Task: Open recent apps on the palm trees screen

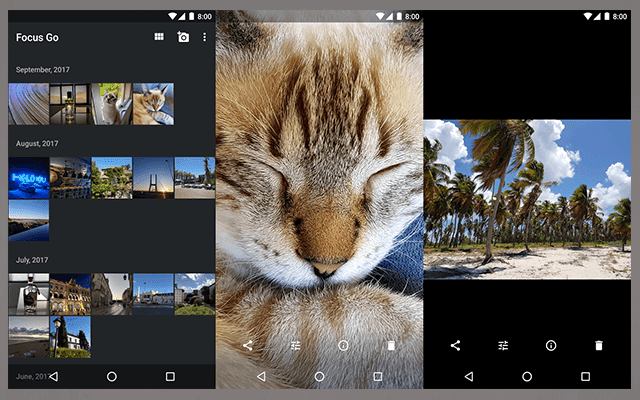Action: pos(585,377)
